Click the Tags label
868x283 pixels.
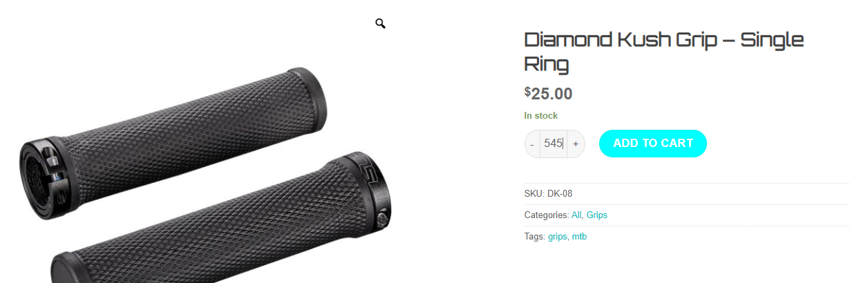535,237
